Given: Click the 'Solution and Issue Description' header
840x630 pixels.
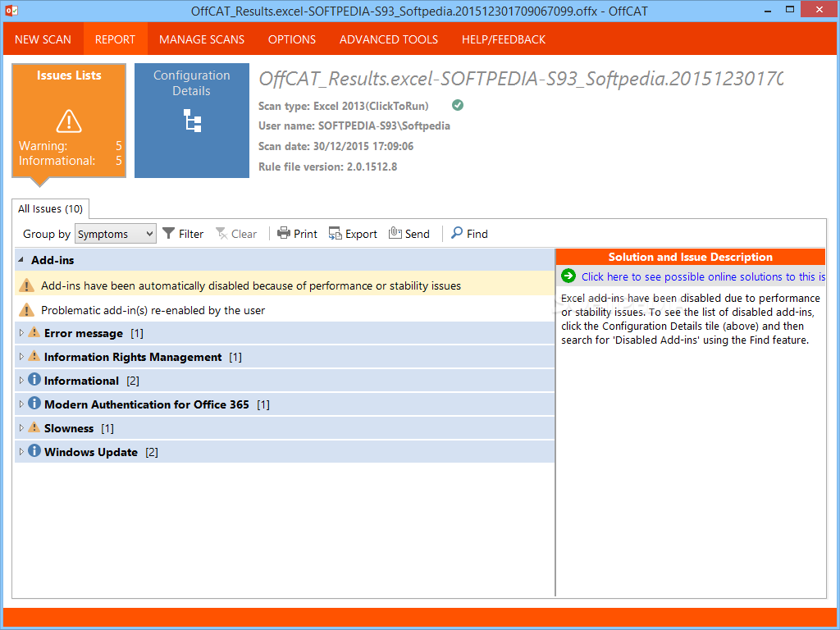Looking at the screenshot, I should (x=691, y=257).
